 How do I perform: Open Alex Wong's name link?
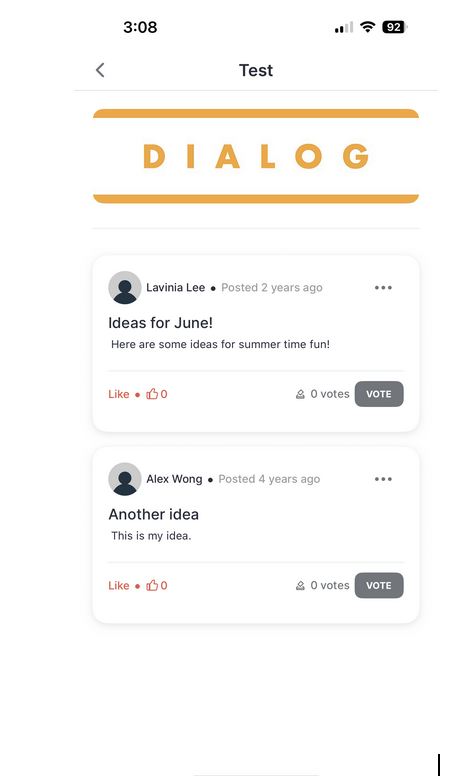tap(174, 479)
